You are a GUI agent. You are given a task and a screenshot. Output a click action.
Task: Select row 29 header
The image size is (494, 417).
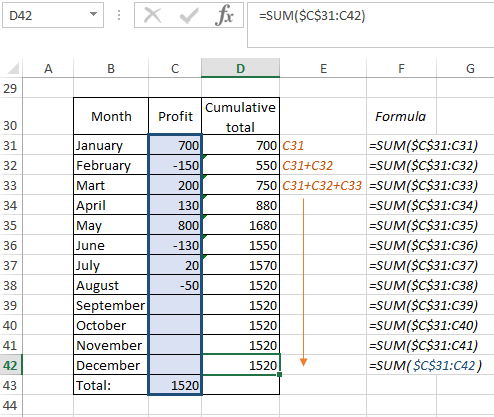point(10,88)
